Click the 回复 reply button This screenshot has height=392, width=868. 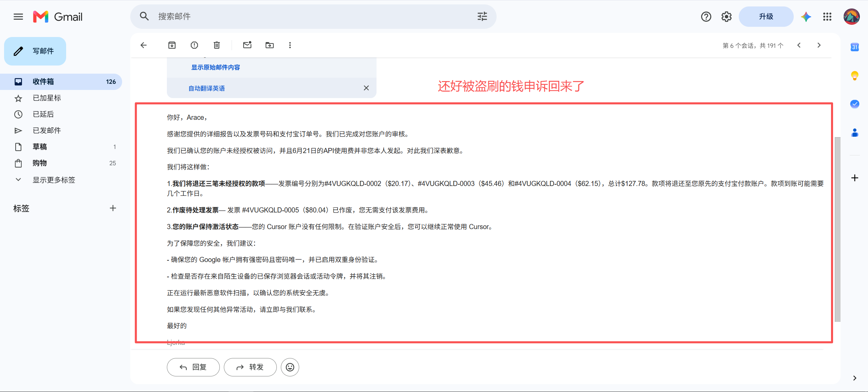(x=193, y=367)
